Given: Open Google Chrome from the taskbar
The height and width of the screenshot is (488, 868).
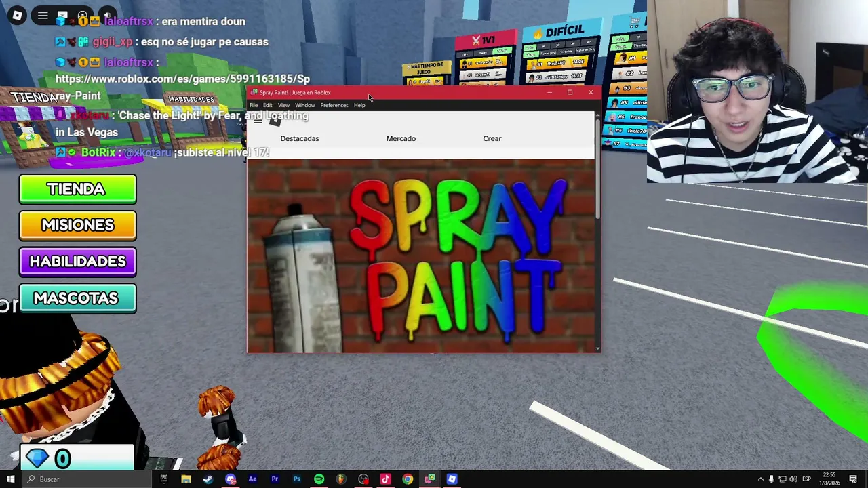Looking at the screenshot, I should (x=408, y=479).
